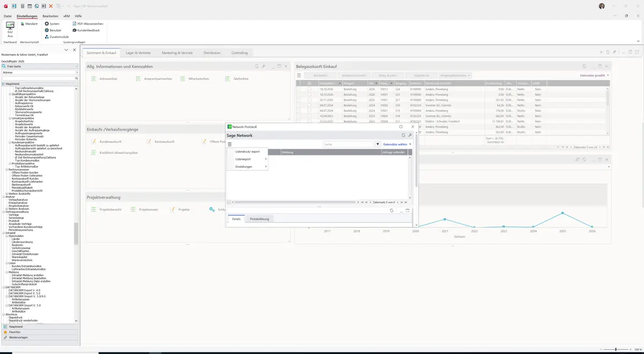Tick the checkbox for Vorgang 320 row

(x=309, y=105)
